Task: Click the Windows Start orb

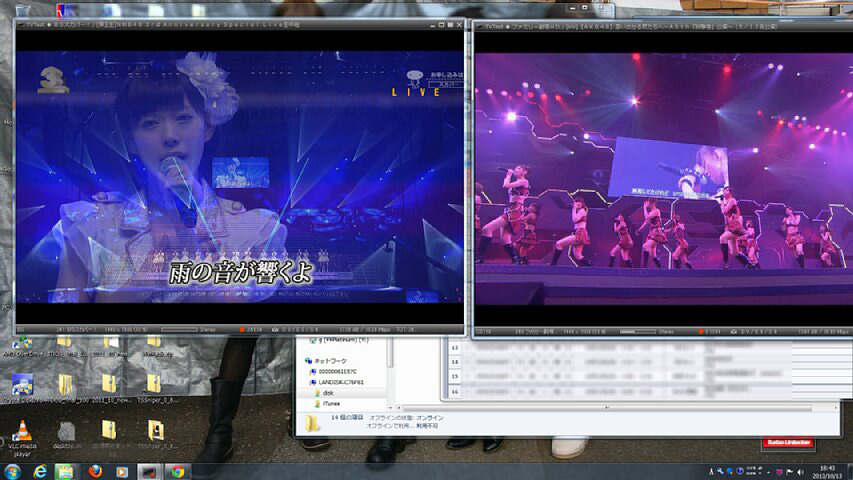Action: [x=11, y=471]
